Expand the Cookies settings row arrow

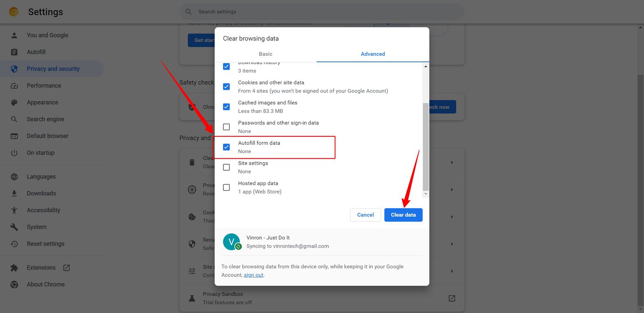(452, 217)
